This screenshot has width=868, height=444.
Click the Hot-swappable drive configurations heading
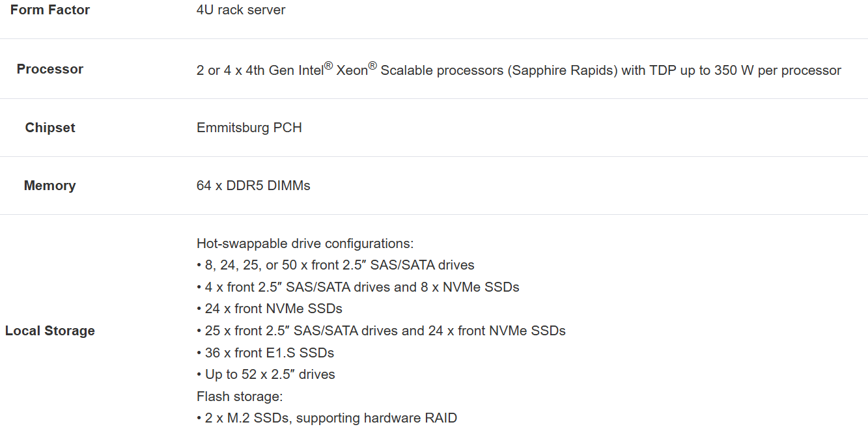tap(305, 243)
